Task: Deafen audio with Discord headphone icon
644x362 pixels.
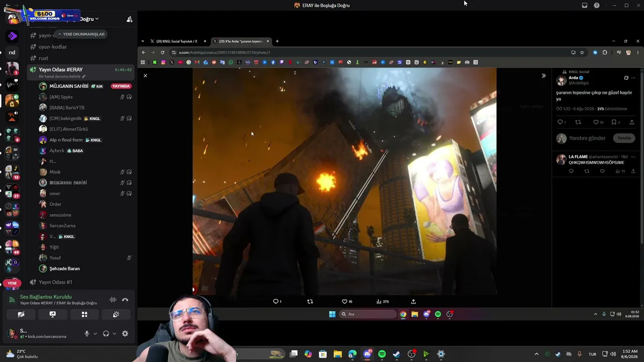Action: 106,333
